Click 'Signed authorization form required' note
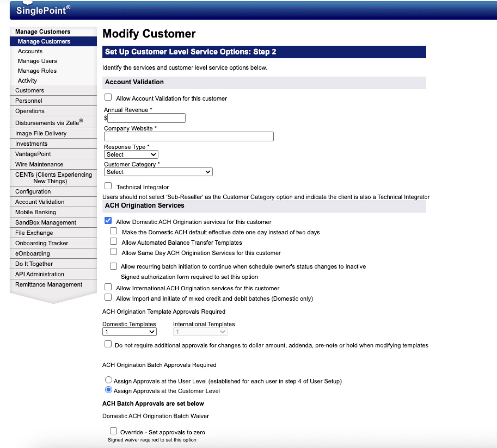Image resolution: width=497 pixels, height=448 pixels. (189, 277)
